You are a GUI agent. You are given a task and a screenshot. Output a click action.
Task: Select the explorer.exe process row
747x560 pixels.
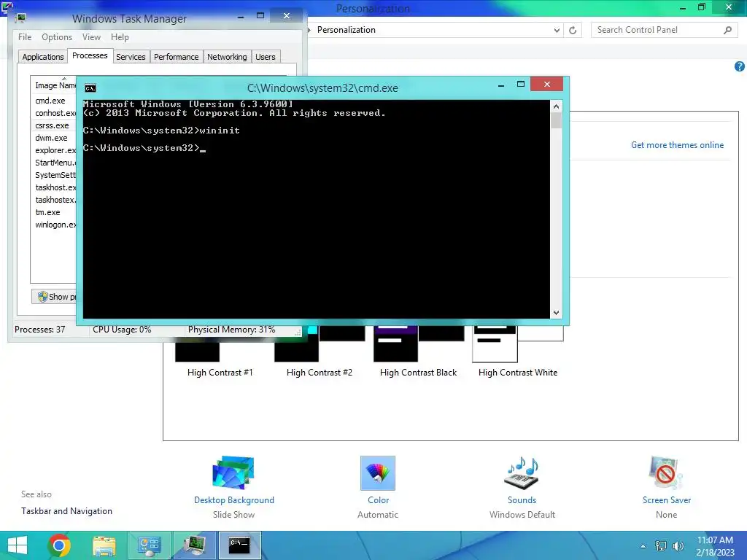pyautogui.click(x=54, y=150)
